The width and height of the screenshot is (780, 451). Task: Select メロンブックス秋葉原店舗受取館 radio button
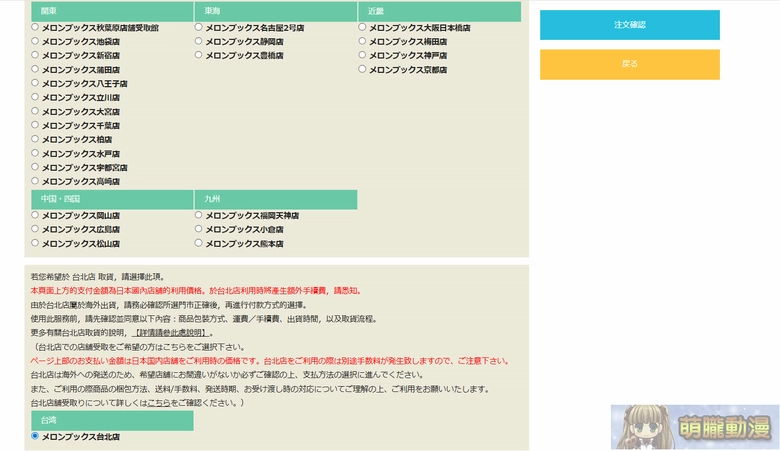coord(35,27)
